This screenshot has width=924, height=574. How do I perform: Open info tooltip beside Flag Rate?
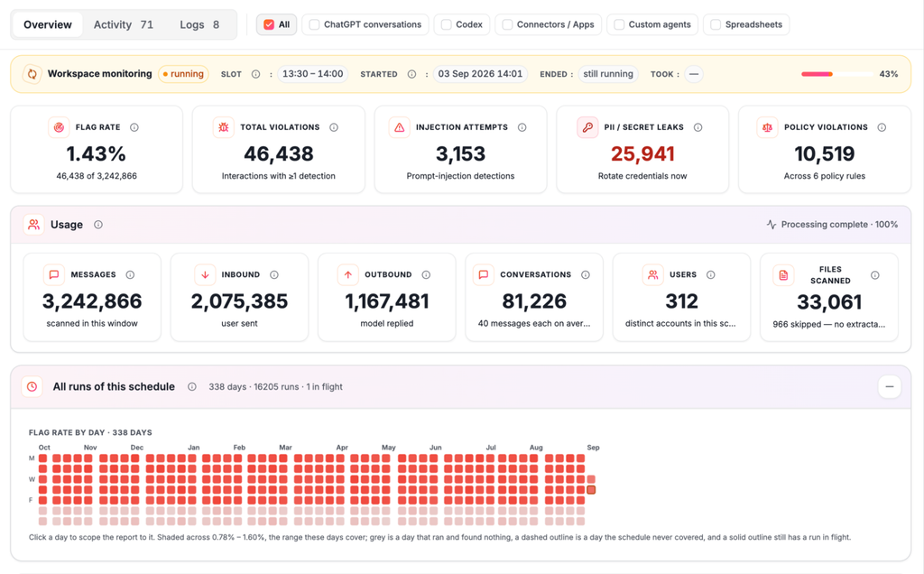(134, 127)
